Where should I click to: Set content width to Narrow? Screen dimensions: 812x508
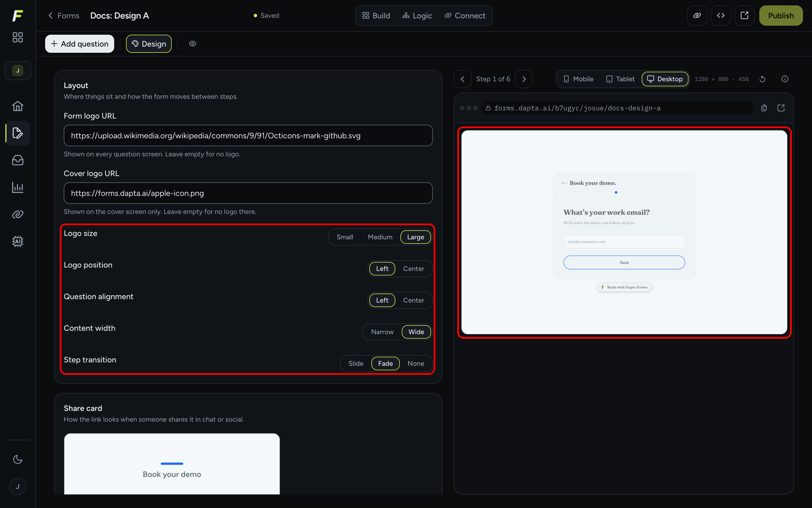coord(383,332)
